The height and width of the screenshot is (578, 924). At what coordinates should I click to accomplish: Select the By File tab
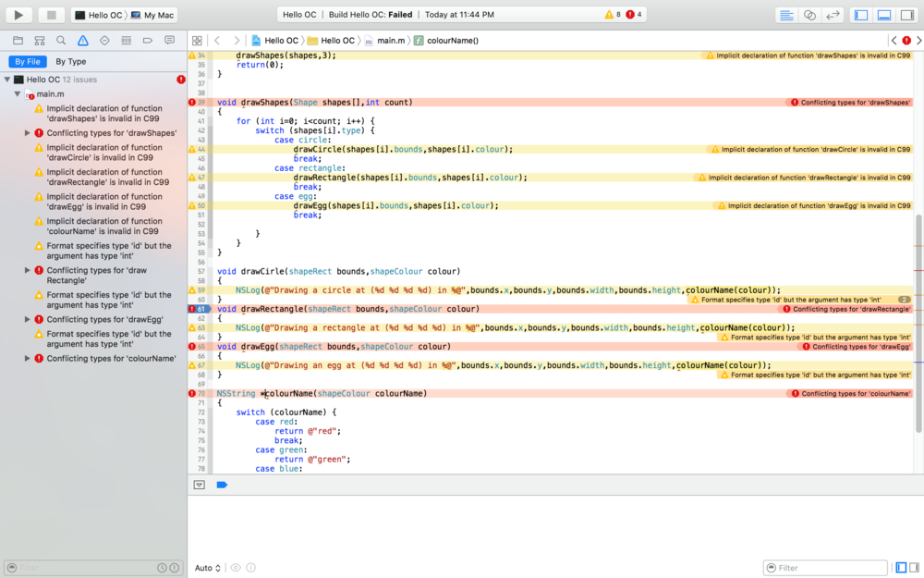click(x=27, y=62)
